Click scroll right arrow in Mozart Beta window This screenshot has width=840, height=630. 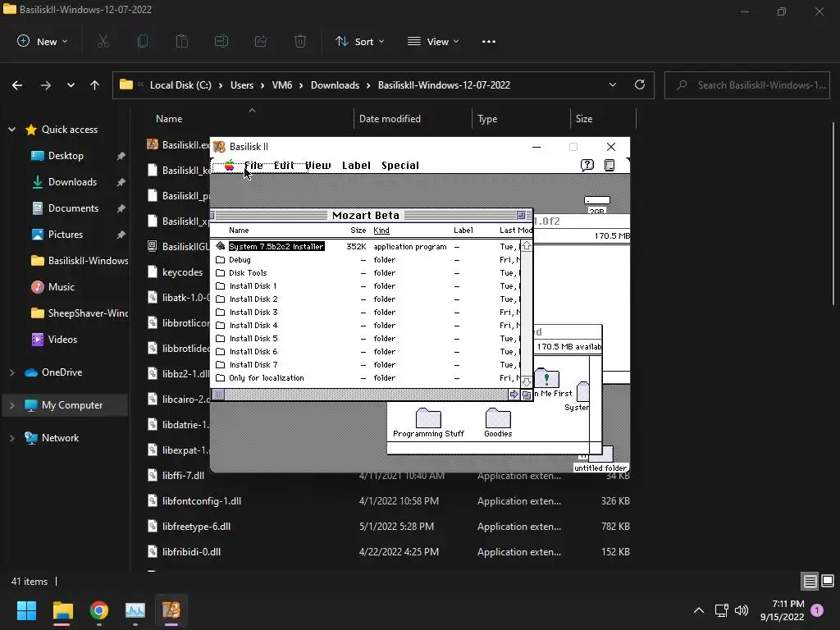[514, 395]
